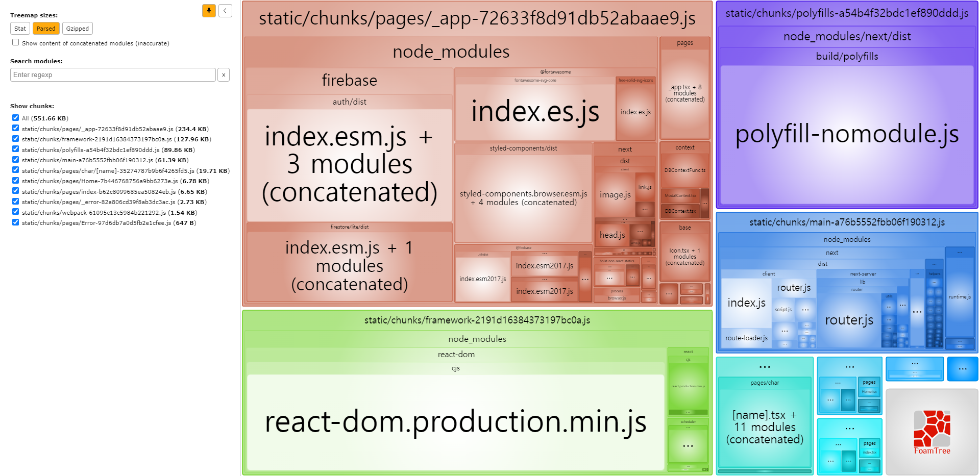Select DBContextFunc.ts block

tap(685, 170)
